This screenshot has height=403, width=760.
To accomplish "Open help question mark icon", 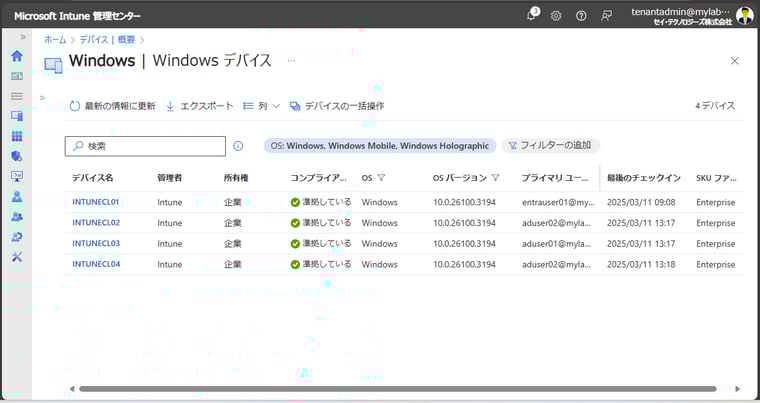I will tap(581, 16).
